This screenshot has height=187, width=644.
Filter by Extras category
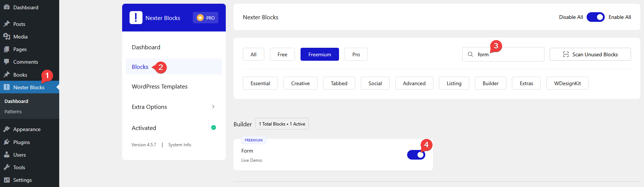coord(526,83)
